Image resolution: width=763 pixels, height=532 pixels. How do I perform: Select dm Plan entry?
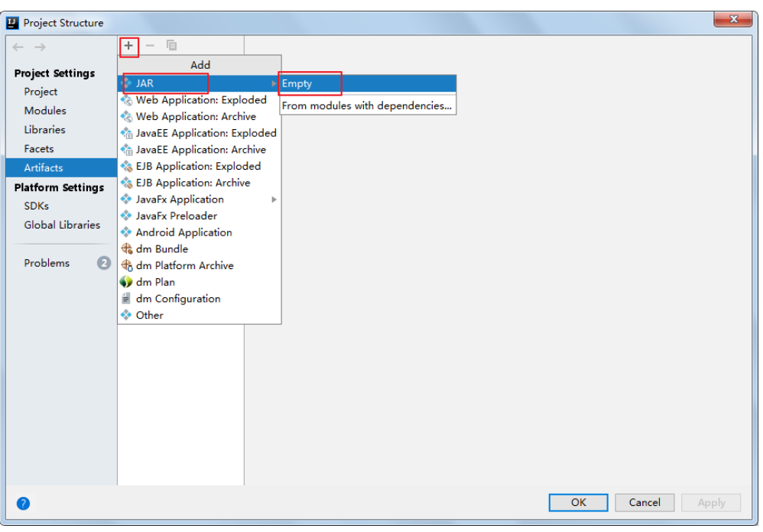tap(200, 282)
